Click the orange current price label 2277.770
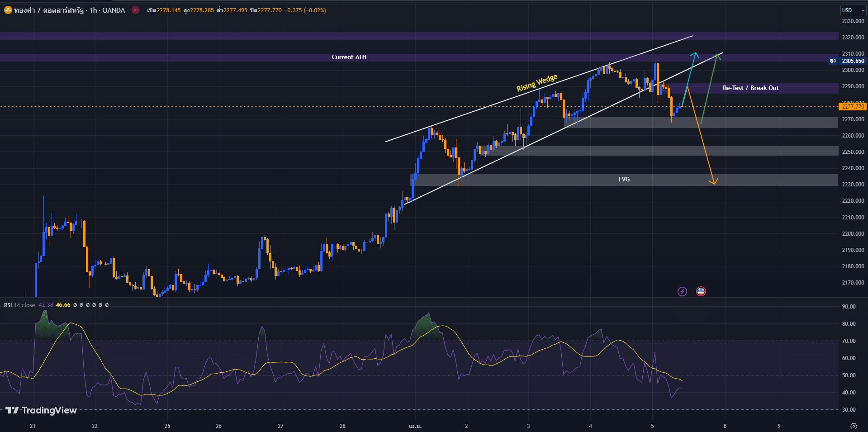The width and height of the screenshot is (868, 432). click(x=853, y=107)
